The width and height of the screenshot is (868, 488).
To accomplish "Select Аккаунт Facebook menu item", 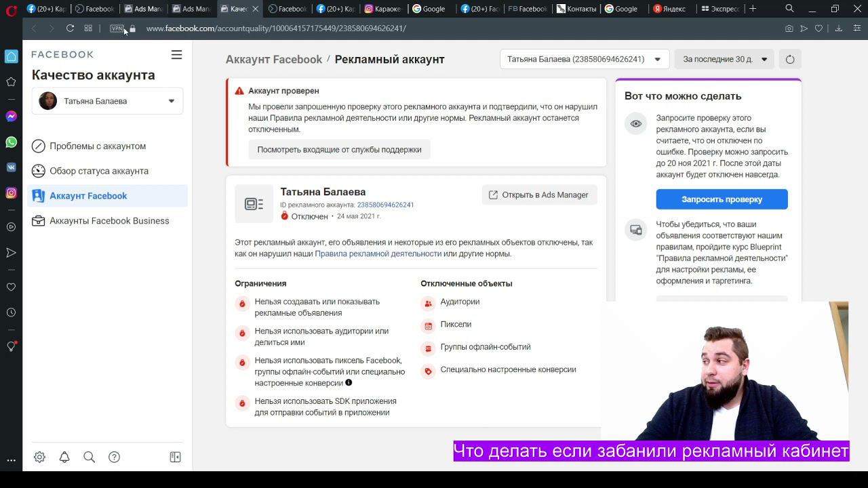I will pos(107,196).
